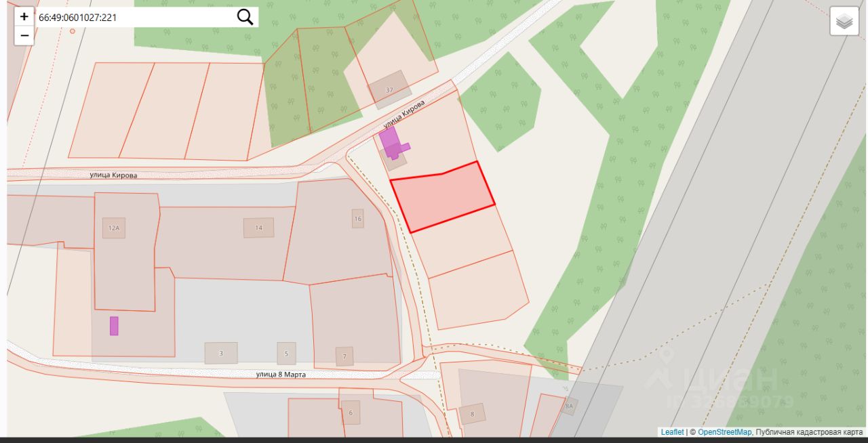Open the Leaflet attribution link

pyautogui.click(x=672, y=432)
